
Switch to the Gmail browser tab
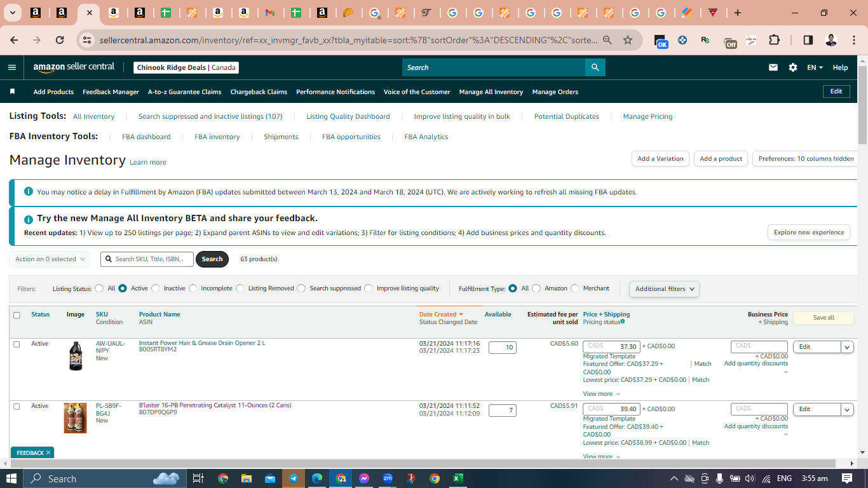pyautogui.click(x=270, y=13)
